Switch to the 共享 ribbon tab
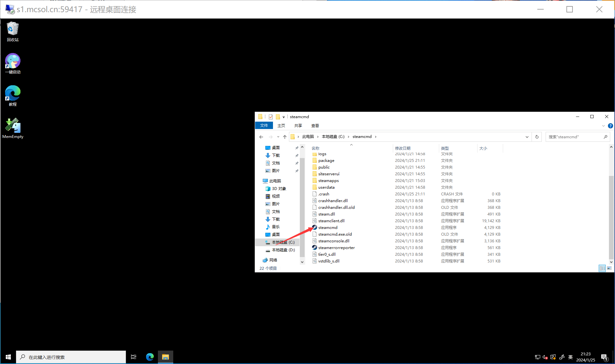 (298, 126)
